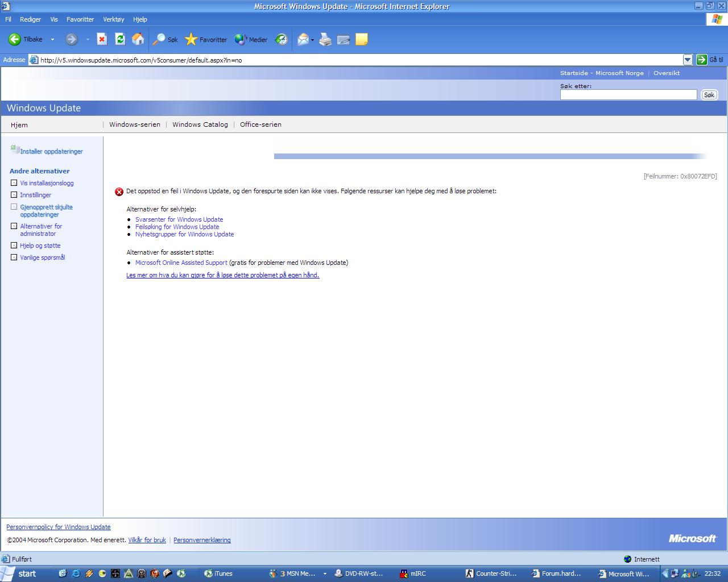
Task: Refresh the page with green arrows icon
Action: click(x=120, y=39)
